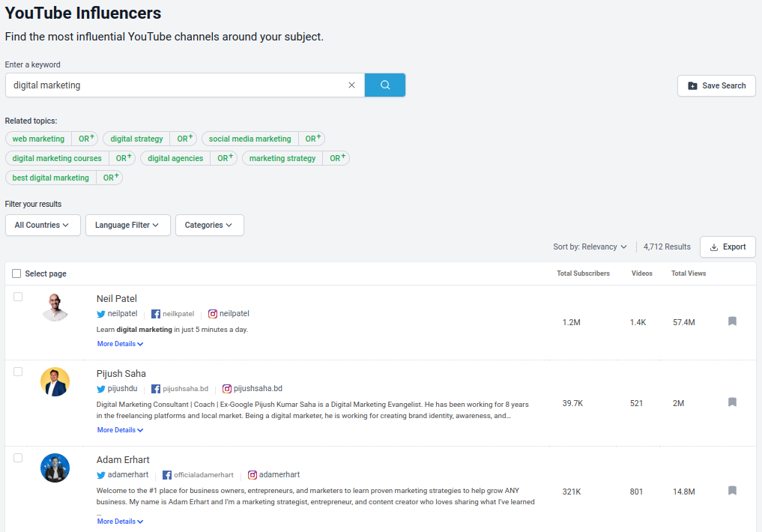Expand More Details for Neil Patel
This screenshot has width=762, height=532.
[x=120, y=343]
